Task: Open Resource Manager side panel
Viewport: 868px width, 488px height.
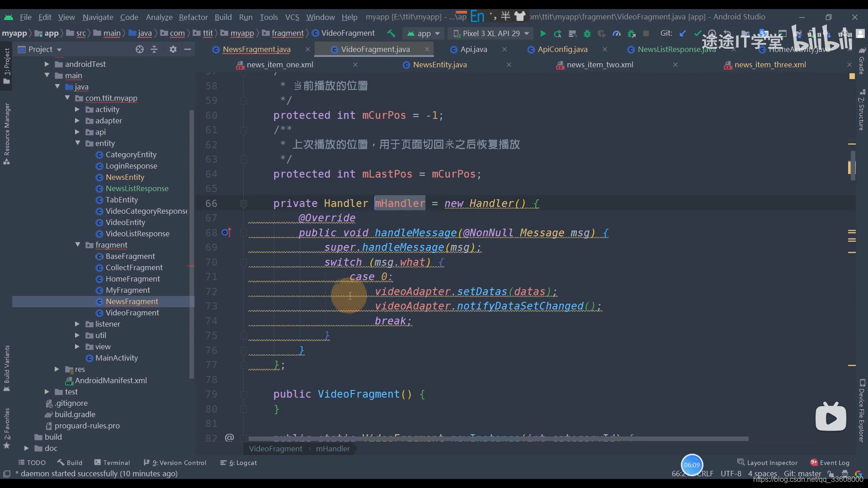Action: [x=7, y=134]
